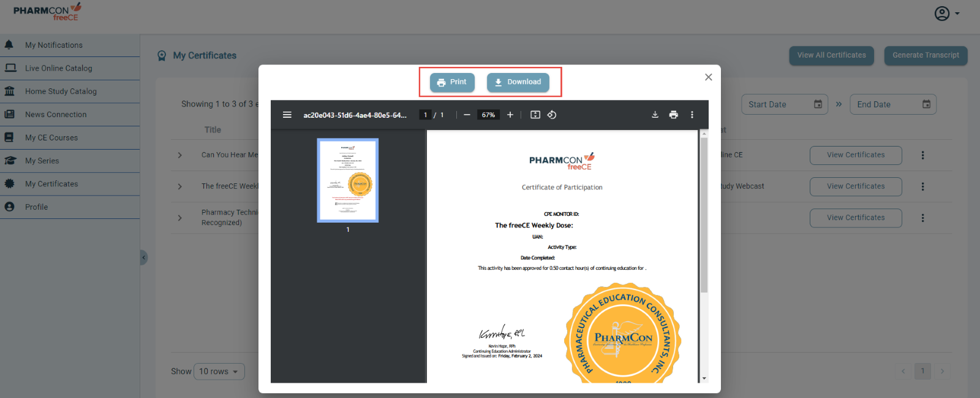This screenshot has width=980, height=398.
Task: Rotate the PDF counterclockwise
Action: coord(552,115)
